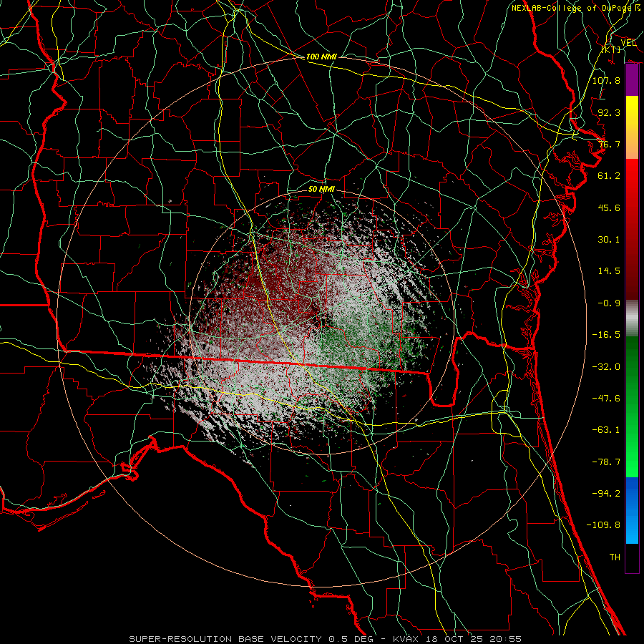Click the green color bar segment
The height and width of the screenshot is (644, 644).
point(632,406)
